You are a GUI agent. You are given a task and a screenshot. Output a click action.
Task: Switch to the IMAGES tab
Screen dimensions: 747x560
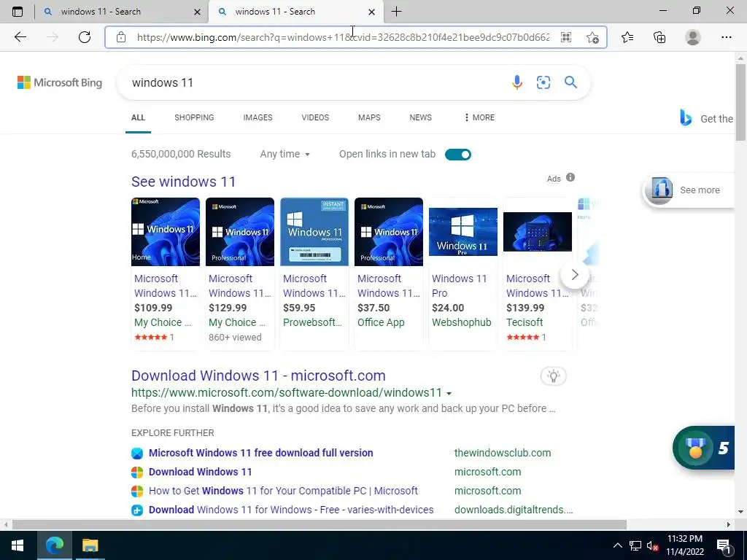258,117
